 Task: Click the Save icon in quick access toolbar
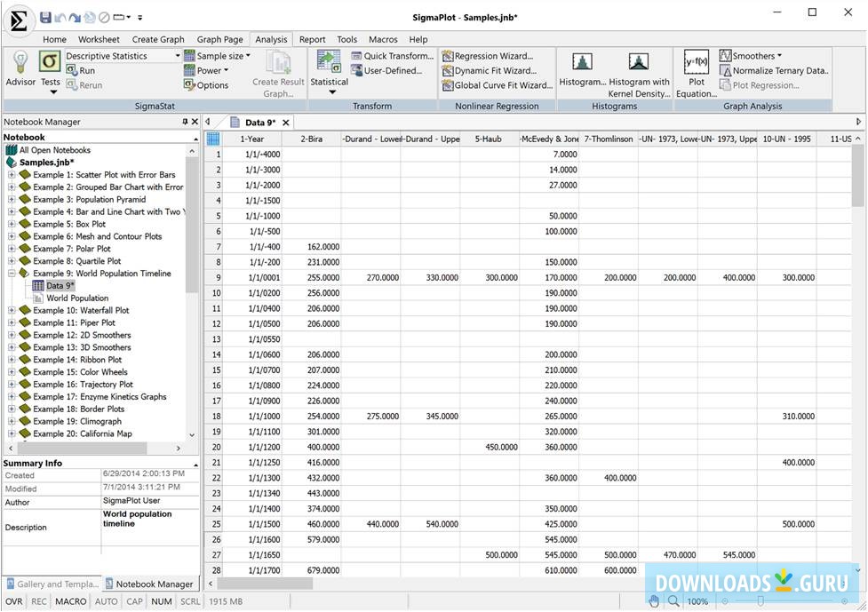pyautogui.click(x=46, y=17)
